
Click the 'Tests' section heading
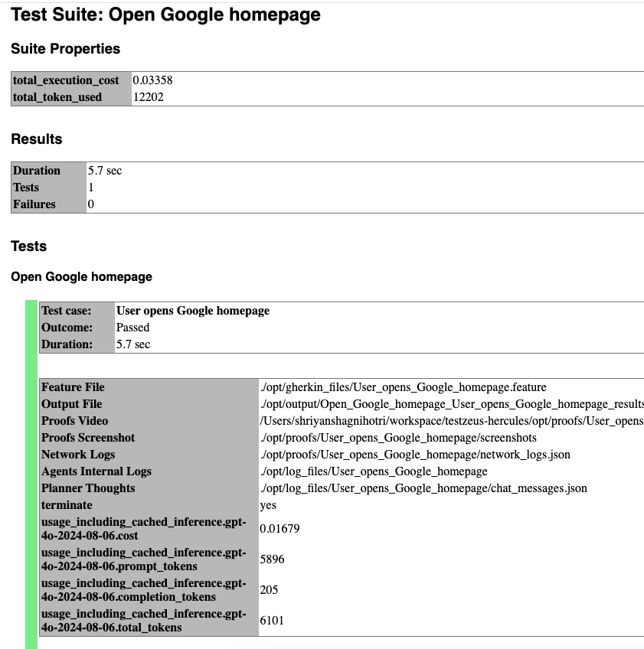(28, 246)
